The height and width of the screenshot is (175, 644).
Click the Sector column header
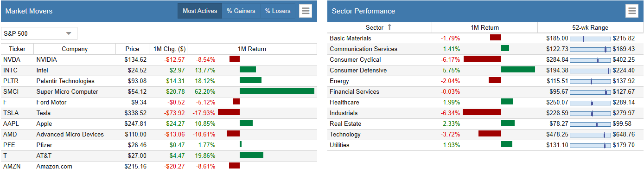pyautogui.click(x=379, y=27)
